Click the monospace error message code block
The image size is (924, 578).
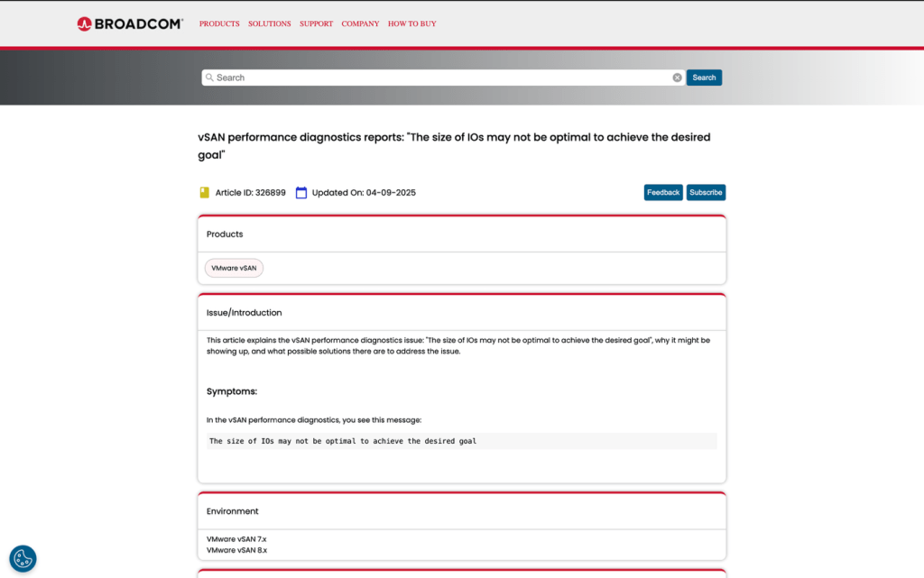(x=461, y=441)
